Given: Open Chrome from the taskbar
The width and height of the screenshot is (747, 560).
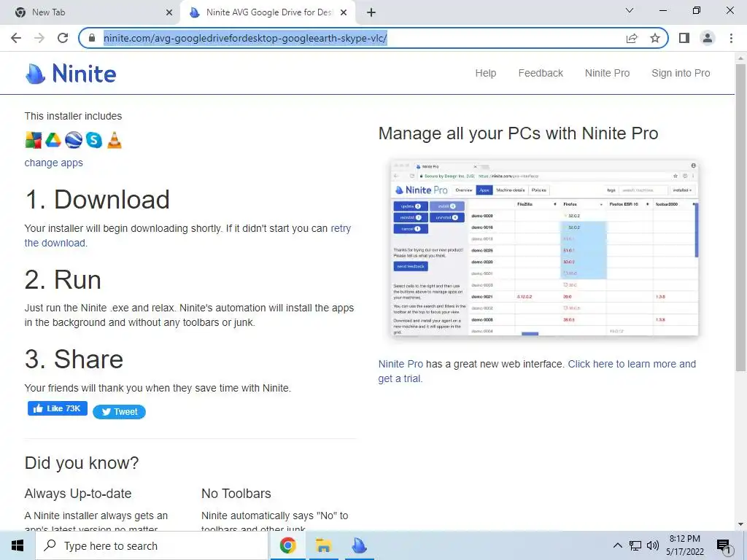Looking at the screenshot, I should [x=287, y=545].
